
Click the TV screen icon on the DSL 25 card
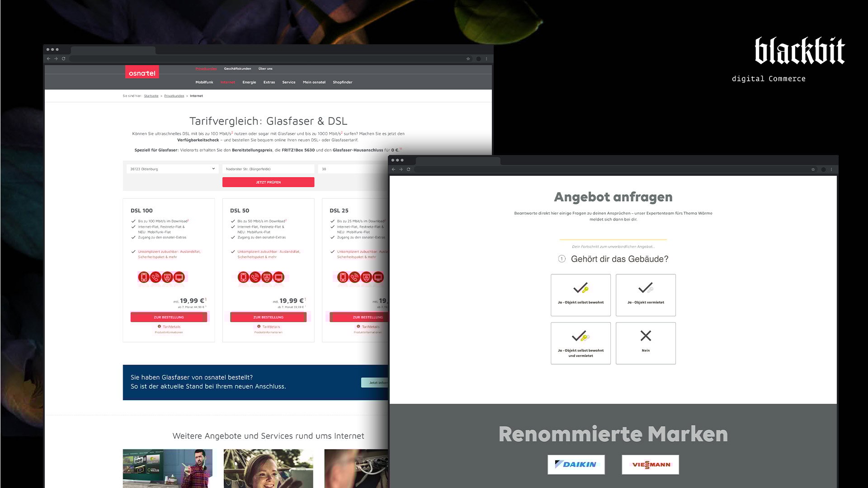[x=378, y=277]
